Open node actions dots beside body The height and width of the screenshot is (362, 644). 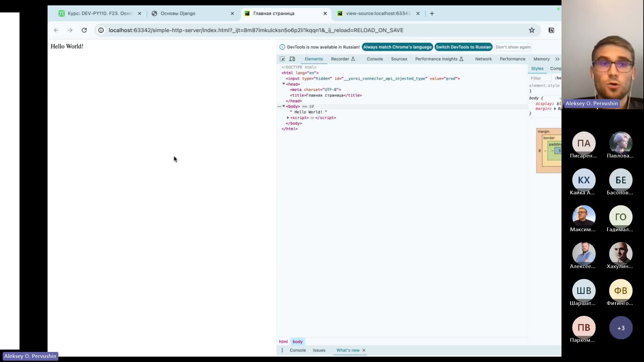279,106
